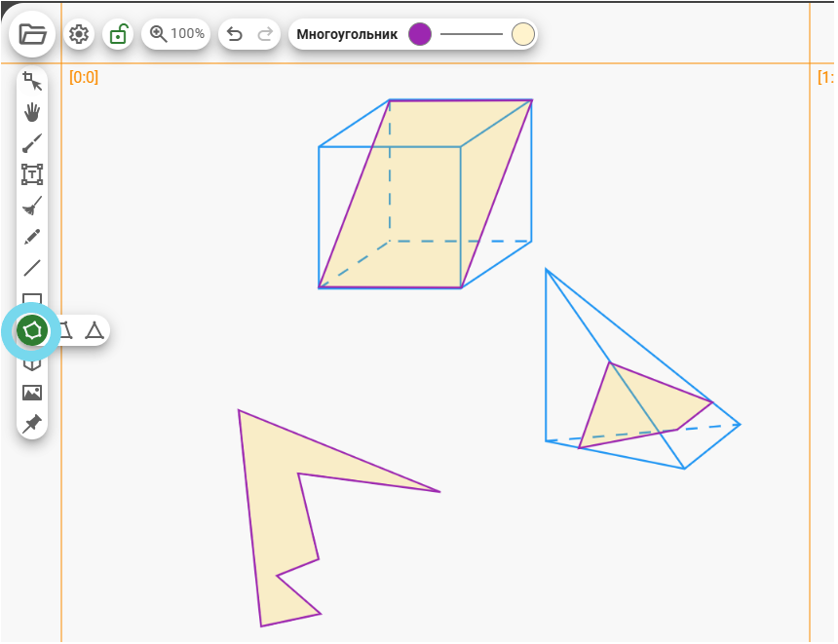Select the trapezoid shape tool
The image size is (838, 644).
tap(65, 330)
